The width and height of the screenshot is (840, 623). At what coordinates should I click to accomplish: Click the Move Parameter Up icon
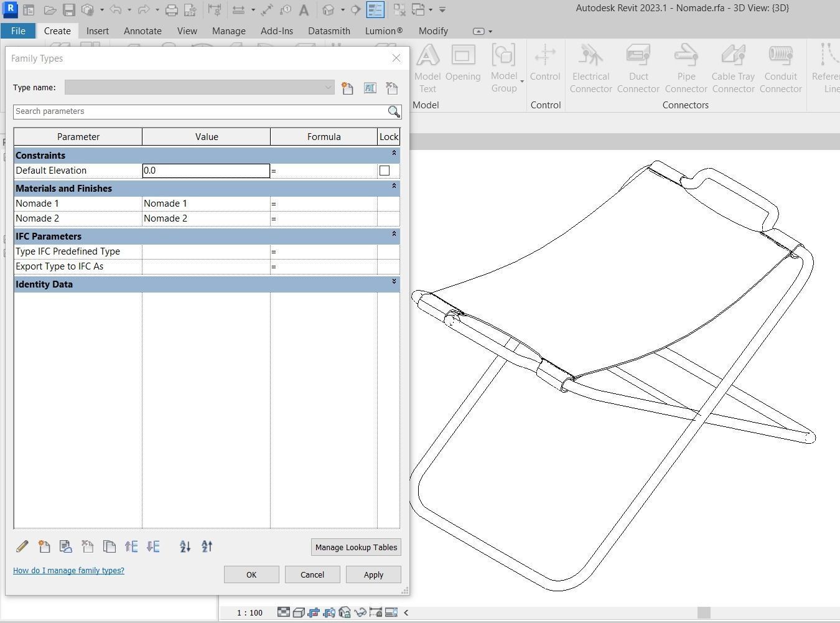tap(131, 546)
